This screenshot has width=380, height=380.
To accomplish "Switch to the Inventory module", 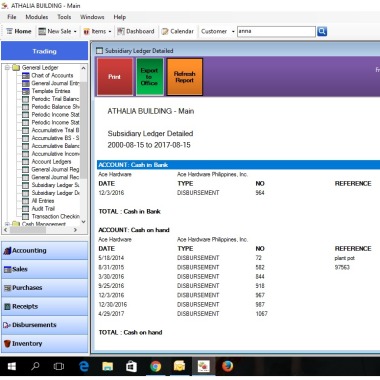I will pos(45,344).
